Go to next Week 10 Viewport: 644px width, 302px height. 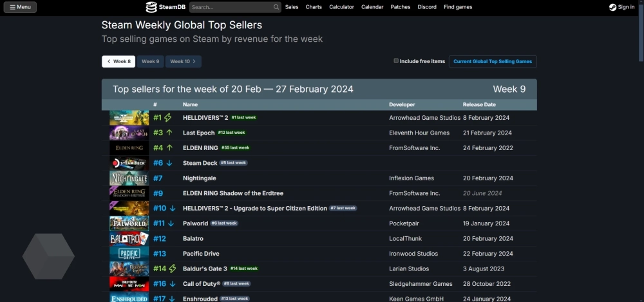183,61
